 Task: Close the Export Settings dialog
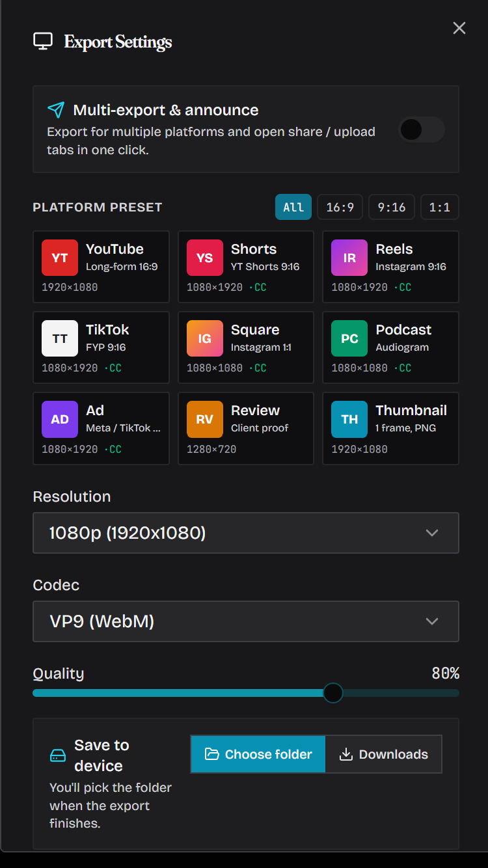click(459, 28)
